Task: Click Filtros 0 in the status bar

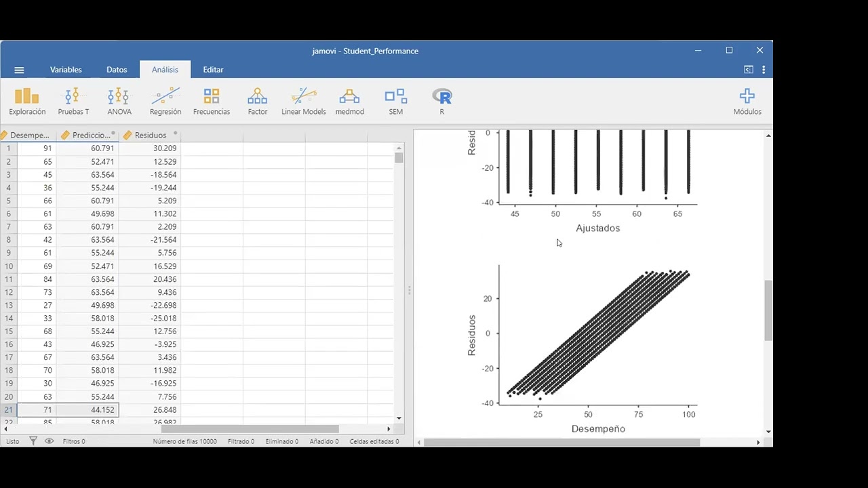Action: click(74, 441)
